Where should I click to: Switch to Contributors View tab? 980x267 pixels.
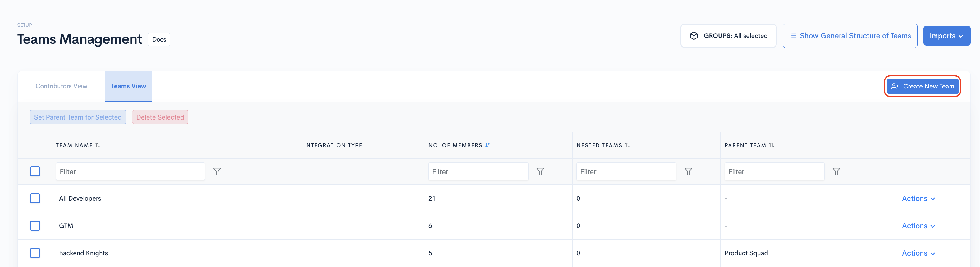[x=61, y=86]
